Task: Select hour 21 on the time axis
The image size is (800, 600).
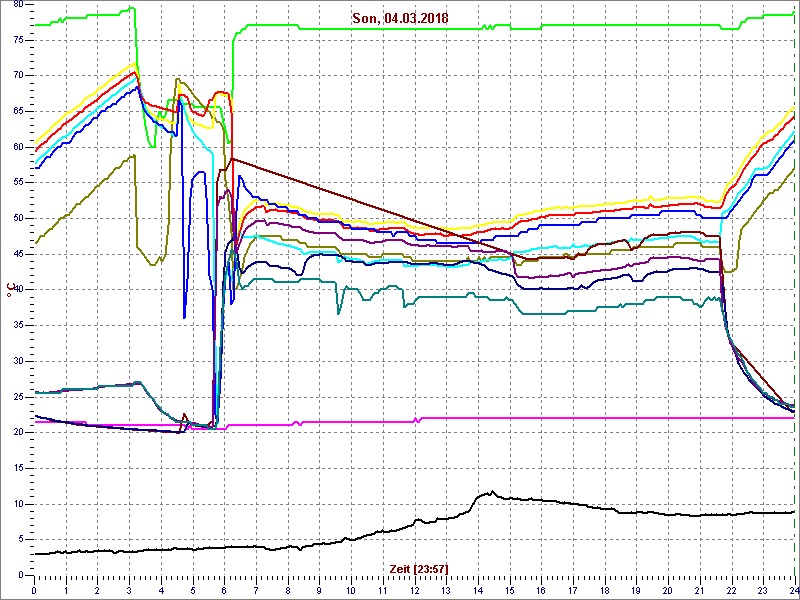Action: (x=699, y=590)
